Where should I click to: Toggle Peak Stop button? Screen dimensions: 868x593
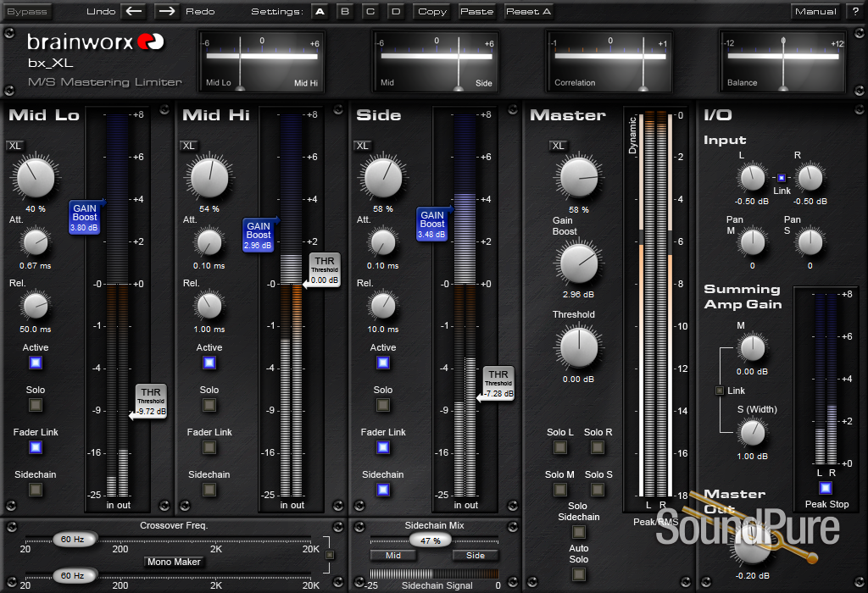pos(826,488)
